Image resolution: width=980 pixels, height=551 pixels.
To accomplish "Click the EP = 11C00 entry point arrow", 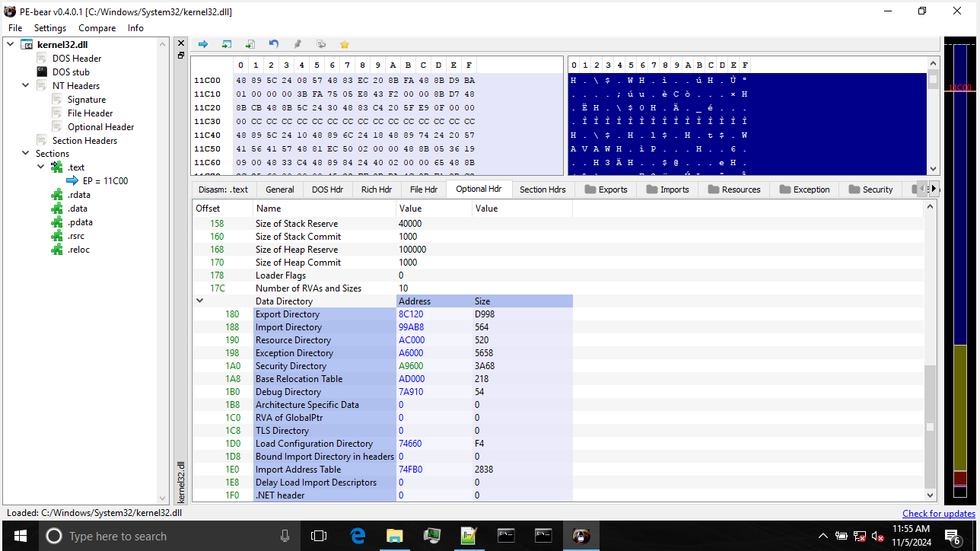I will pyautogui.click(x=73, y=181).
